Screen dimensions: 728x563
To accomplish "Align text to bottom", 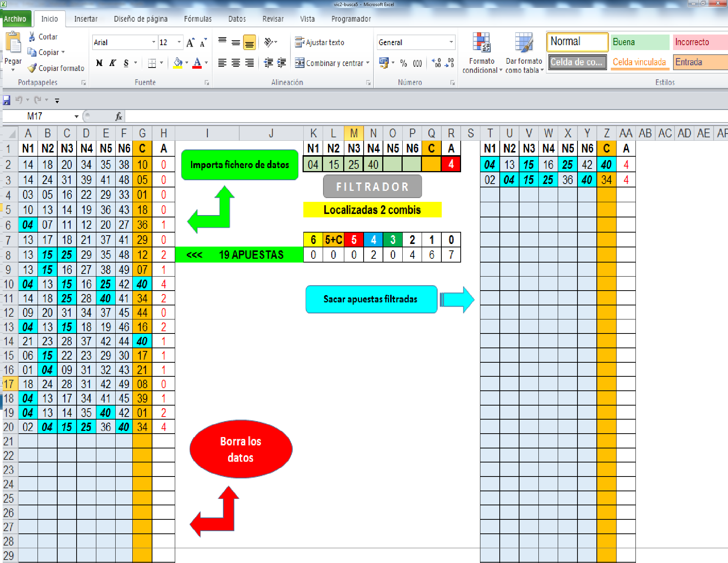I will 249,42.
